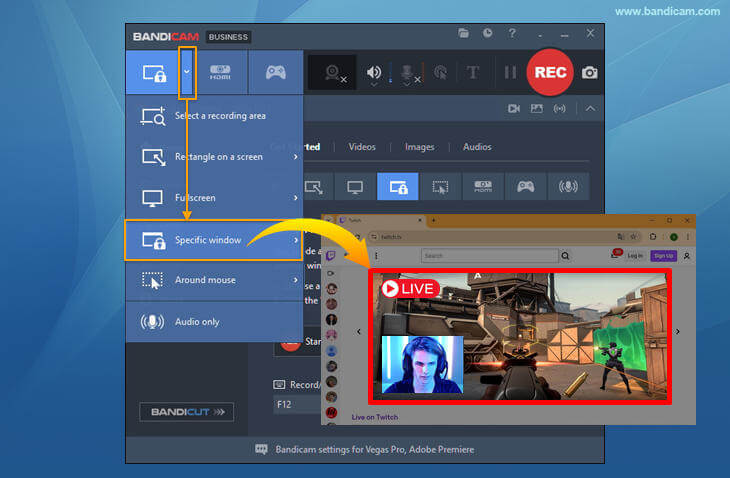The width and height of the screenshot is (730, 478).
Task: Switch to HDMI device recording mode
Action: point(220,72)
